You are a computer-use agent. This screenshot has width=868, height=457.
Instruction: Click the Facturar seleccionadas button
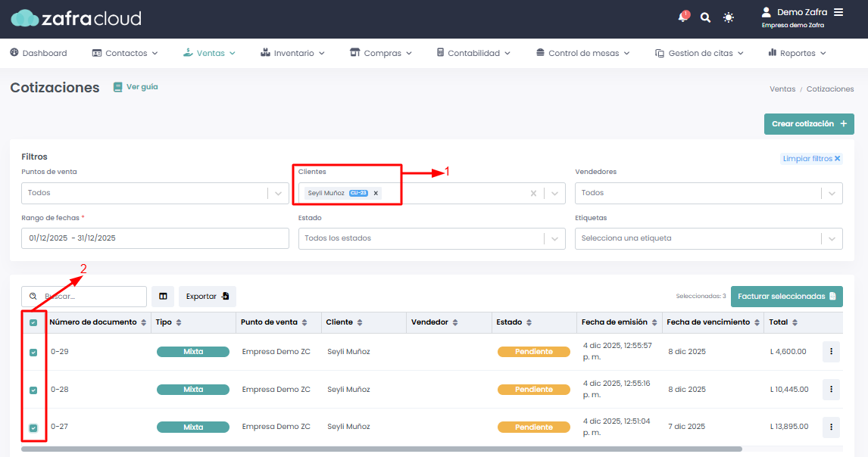[786, 297]
